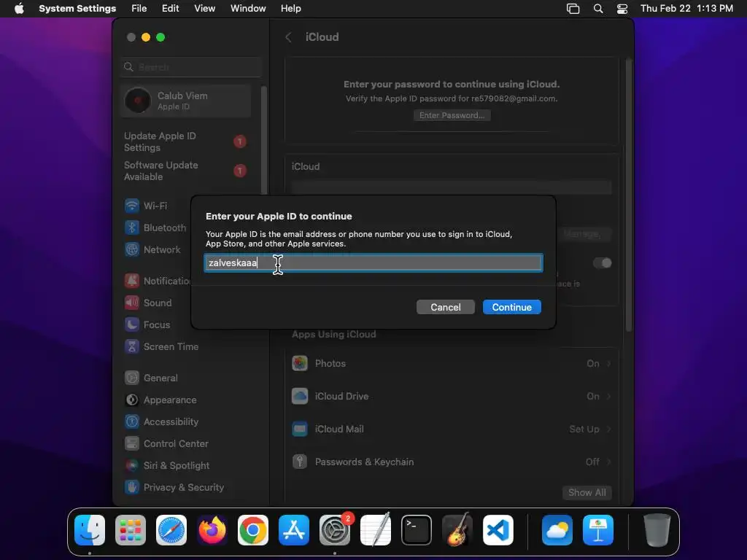Viewport: 747px width, 560px height.
Task: Click Continue in the Apple ID dialog
Action: 511,307
